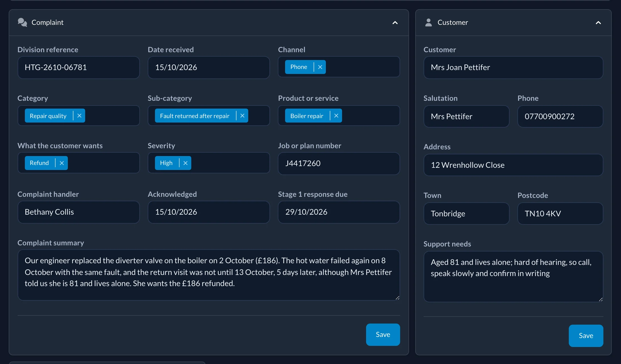
Task: Edit the Postcode field
Action: (560, 214)
